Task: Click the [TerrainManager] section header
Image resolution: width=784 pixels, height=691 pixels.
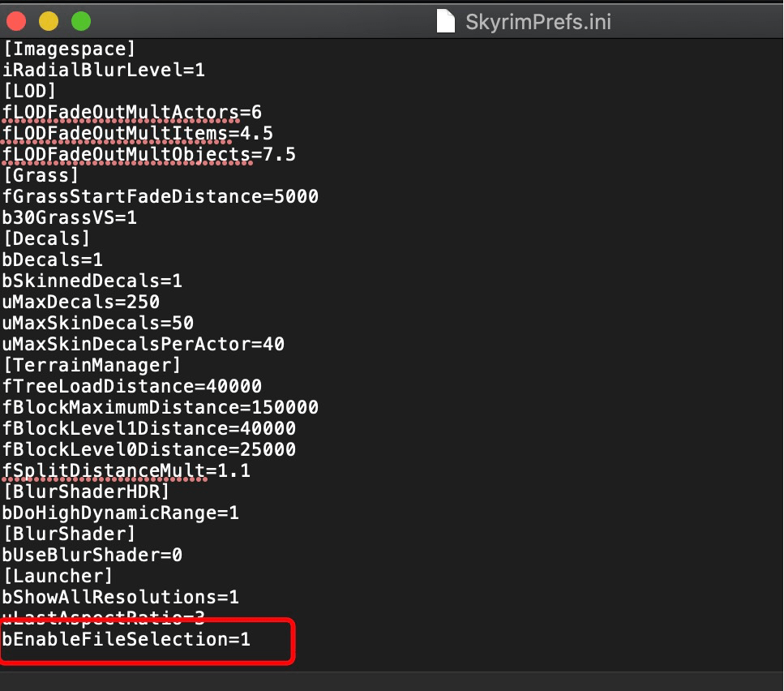Action: 92,365
